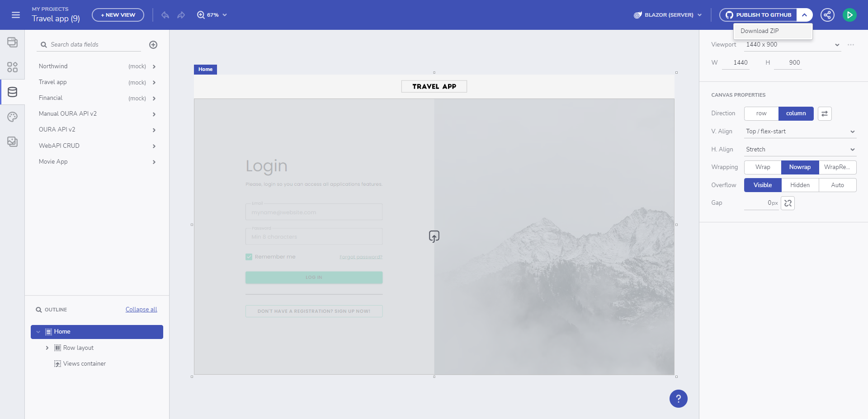Set overflow to Hidden
The width and height of the screenshot is (868, 419).
tap(800, 185)
